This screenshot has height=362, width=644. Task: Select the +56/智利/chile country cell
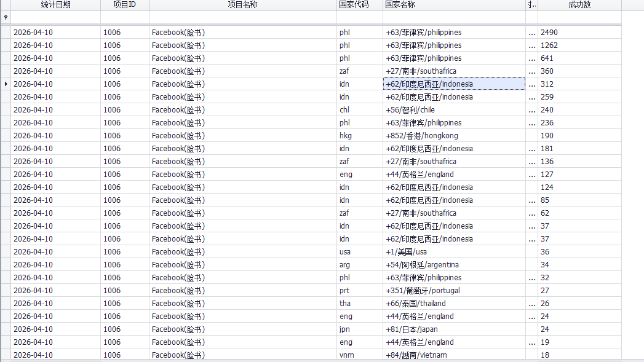[x=455, y=109]
